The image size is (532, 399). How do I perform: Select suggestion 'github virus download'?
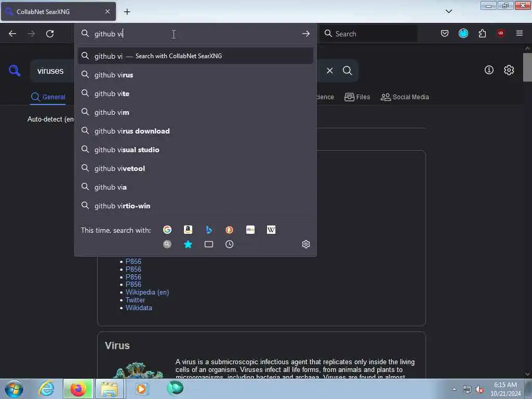(195, 130)
